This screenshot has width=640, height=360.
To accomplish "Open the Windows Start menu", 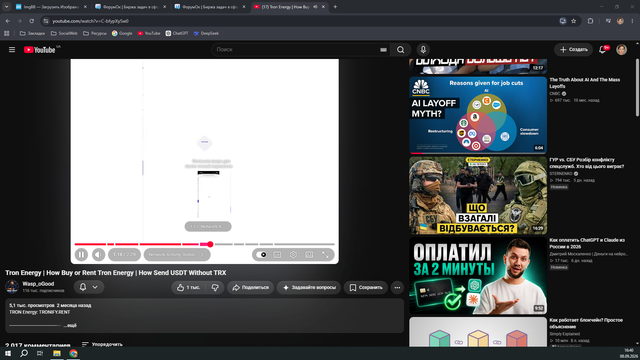I will [x=8, y=353].
